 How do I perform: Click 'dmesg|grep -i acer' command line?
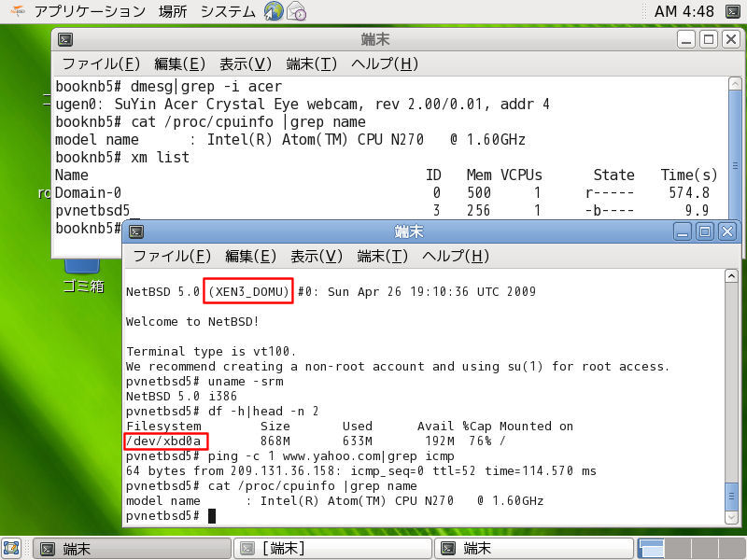click(x=206, y=87)
